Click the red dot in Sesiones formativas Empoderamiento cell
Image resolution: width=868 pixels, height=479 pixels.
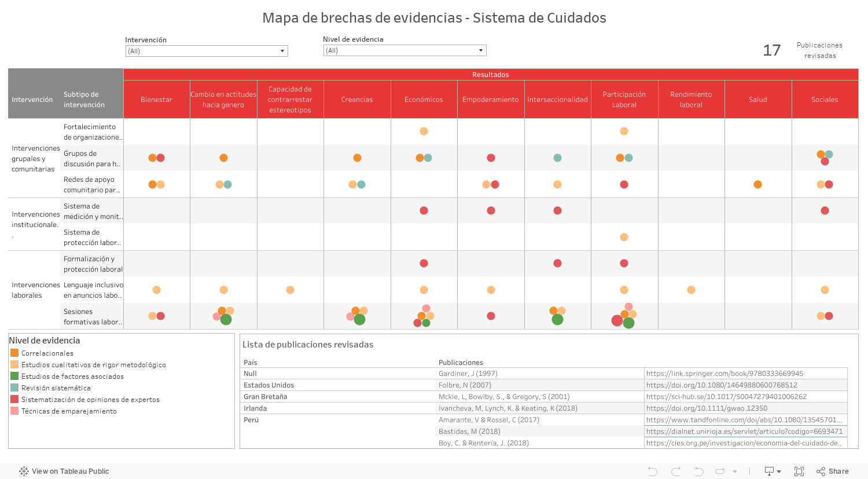(x=491, y=316)
